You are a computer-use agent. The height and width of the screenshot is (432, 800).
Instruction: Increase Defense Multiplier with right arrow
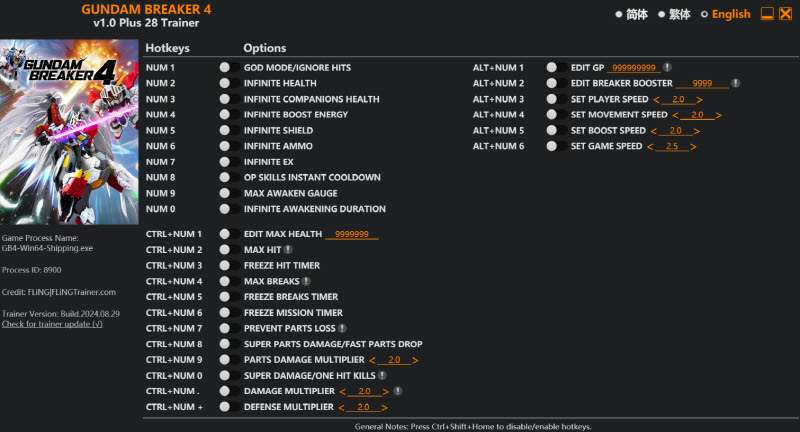click(384, 407)
